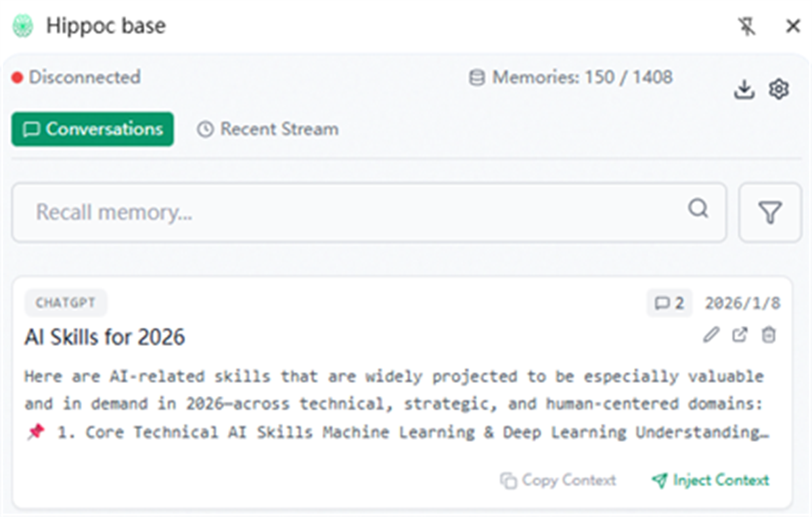Click the CHATGPT source tag

(x=66, y=303)
